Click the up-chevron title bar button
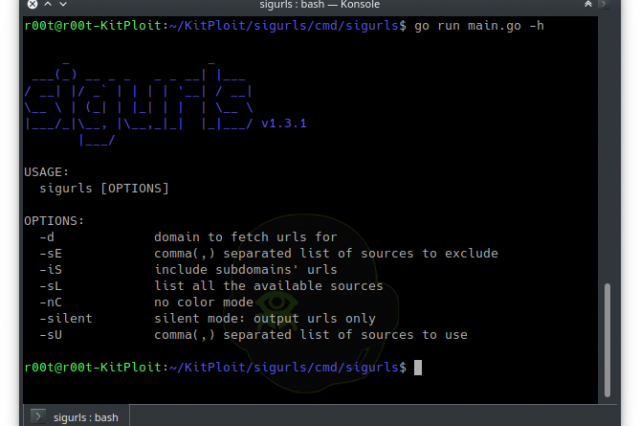Image resolution: width=640 pixels, height=426 pixels. click(x=48, y=4)
